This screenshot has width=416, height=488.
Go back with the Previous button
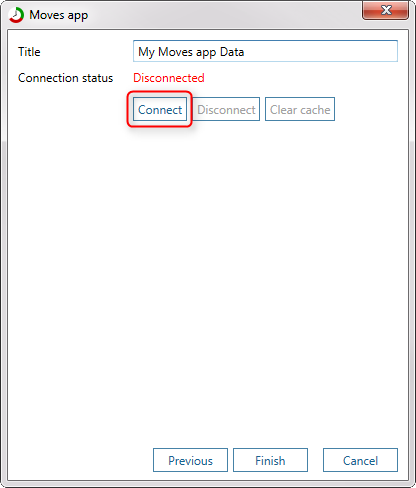[190, 460]
